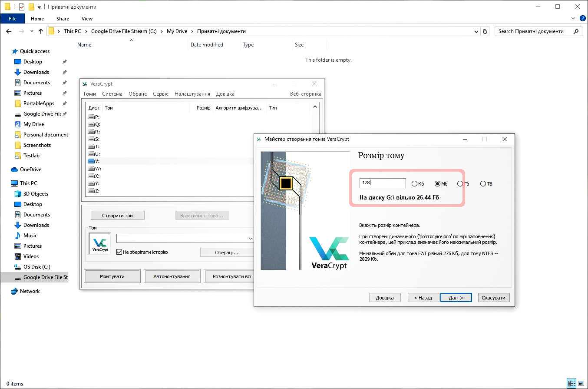Click the 'Монтувати' button
Image resolution: width=588 pixels, height=389 pixels.
pos(112,276)
